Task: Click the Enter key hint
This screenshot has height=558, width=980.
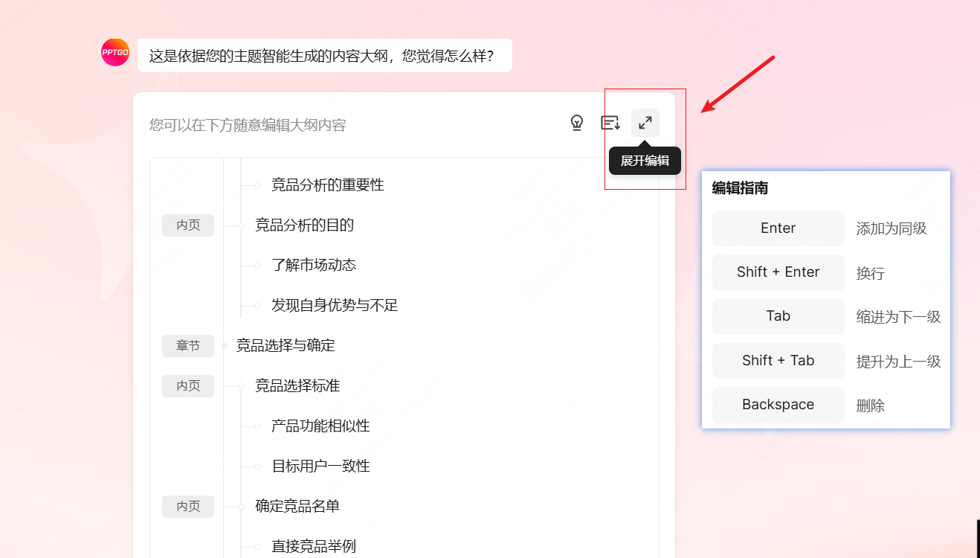Action: (x=778, y=228)
